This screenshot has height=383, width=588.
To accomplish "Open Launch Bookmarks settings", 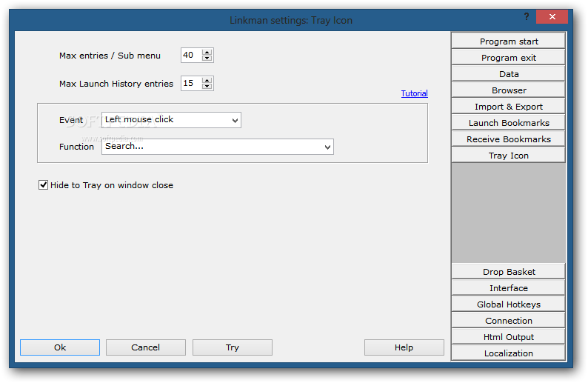I will tap(508, 123).
